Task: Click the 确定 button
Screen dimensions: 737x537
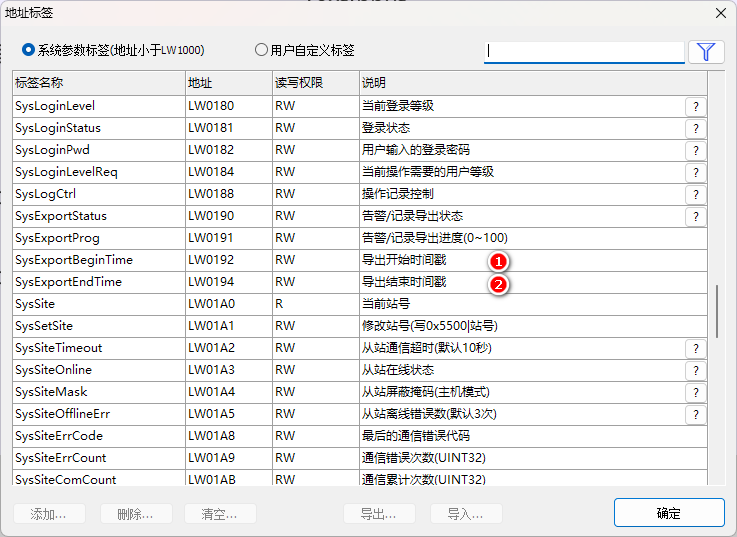Action: pyautogui.click(x=668, y=513)
